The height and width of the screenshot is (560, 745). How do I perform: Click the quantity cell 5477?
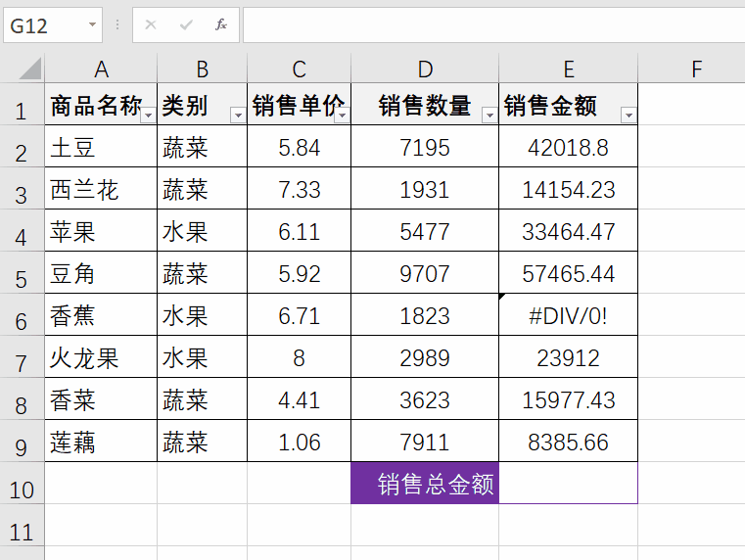[x=425, y=230]
